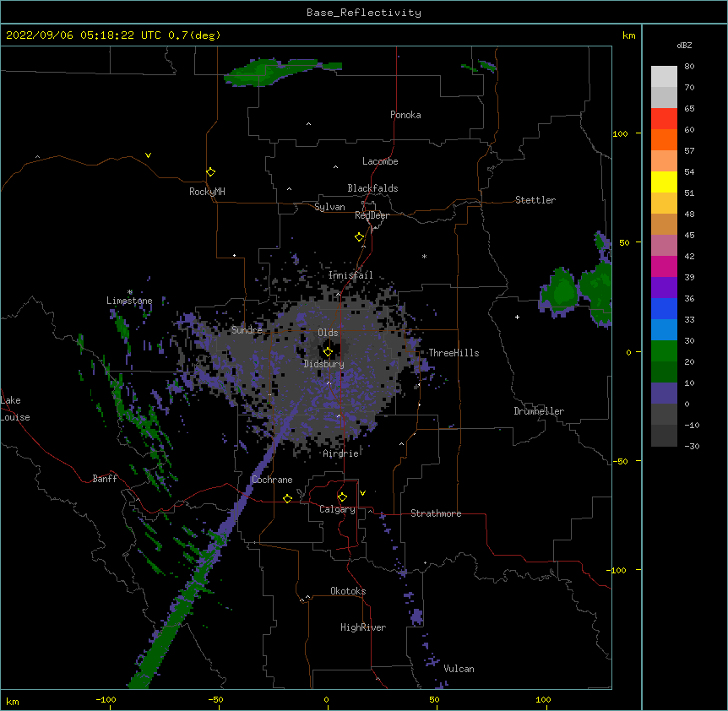
Task: Click the dBZ legend heading
Action: point(684,46)
